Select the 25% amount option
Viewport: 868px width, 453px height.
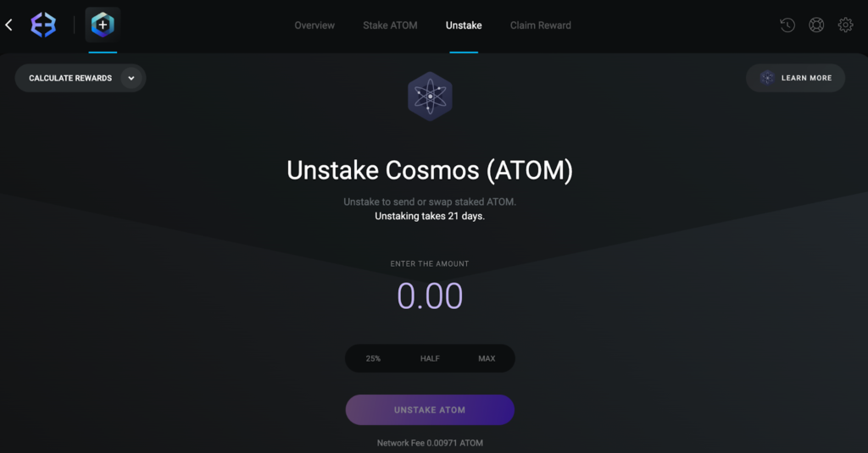pyautogui.click(x=373, y=358)
